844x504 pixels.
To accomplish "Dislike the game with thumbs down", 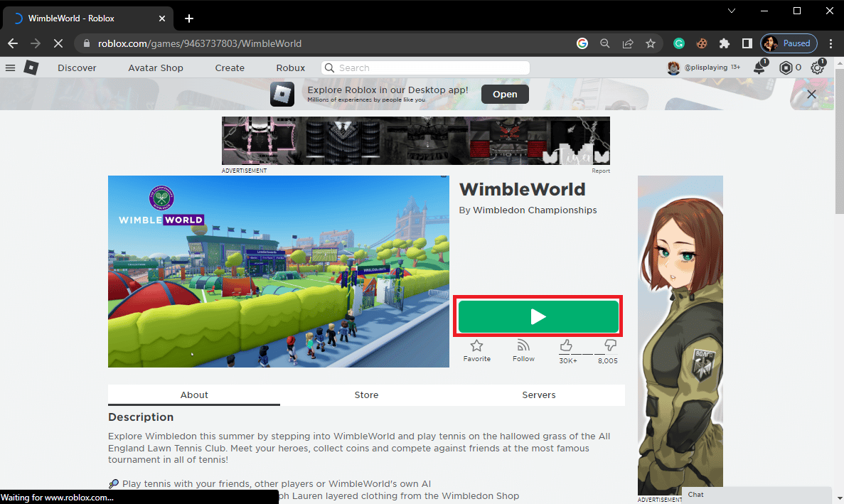I will (609, 345).
